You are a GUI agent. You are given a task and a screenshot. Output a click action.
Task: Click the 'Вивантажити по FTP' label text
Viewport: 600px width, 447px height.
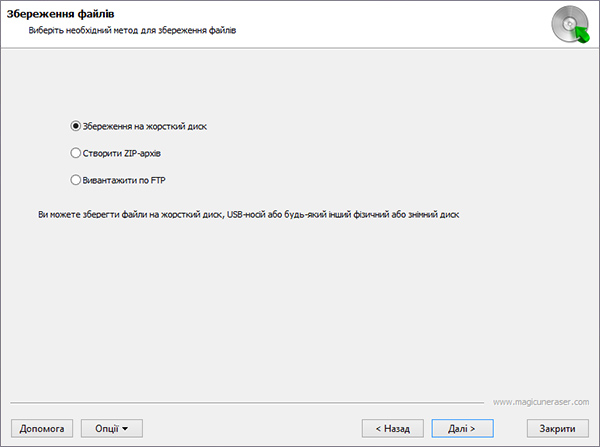pyautogui.click(x=124, y=180)
